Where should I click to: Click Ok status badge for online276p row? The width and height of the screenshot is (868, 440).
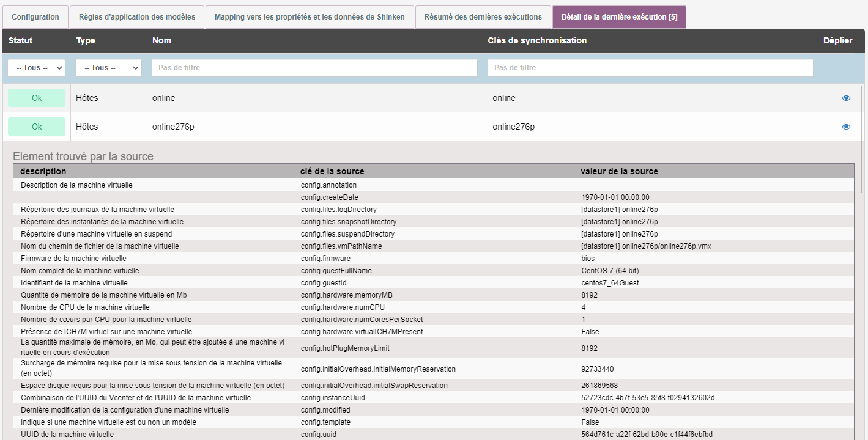pos(37,127)
